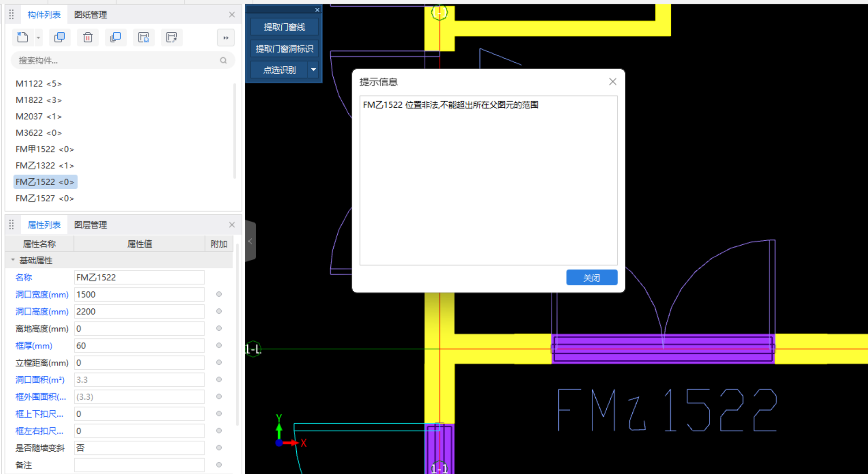
Task: Edit the 名称 value field
Action: pyautogui.click(x=139, y=277)
